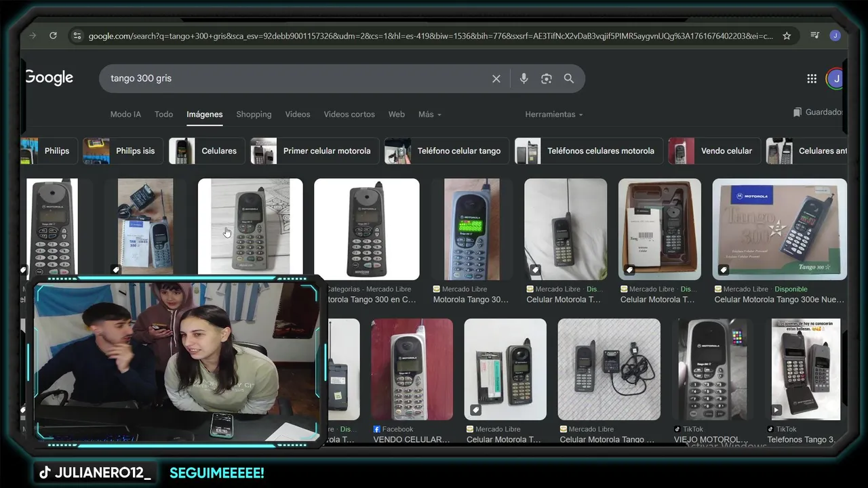Select the Celulares filter chip
The width and height of the screenshot is (868, 488).
(207, 150)
